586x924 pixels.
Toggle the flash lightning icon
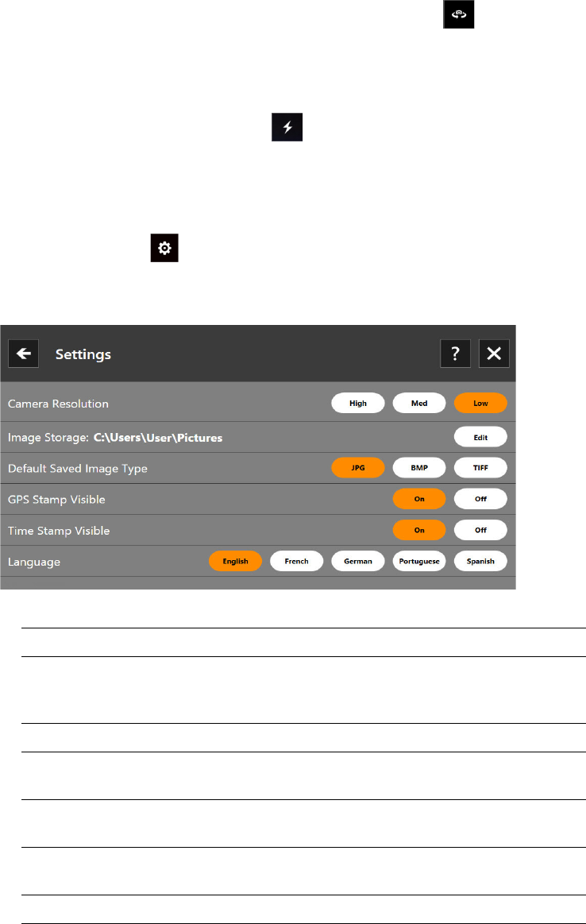pyautogui.click(x=287, y=126)
